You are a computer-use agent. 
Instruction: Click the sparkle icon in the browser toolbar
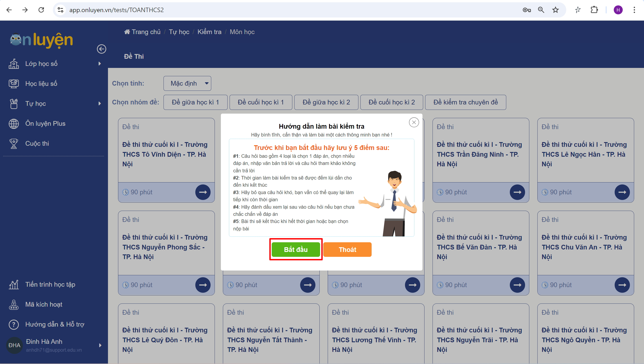click(578, 10)
